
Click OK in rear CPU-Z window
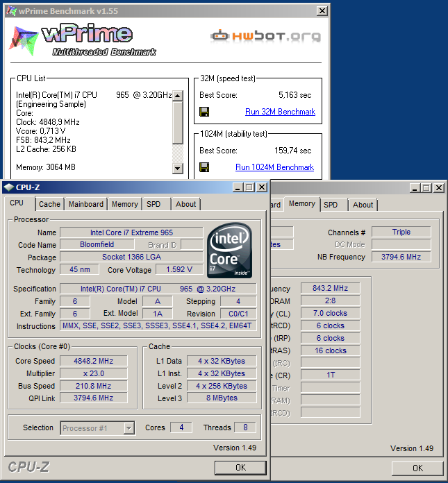click(x=417, y=468)
